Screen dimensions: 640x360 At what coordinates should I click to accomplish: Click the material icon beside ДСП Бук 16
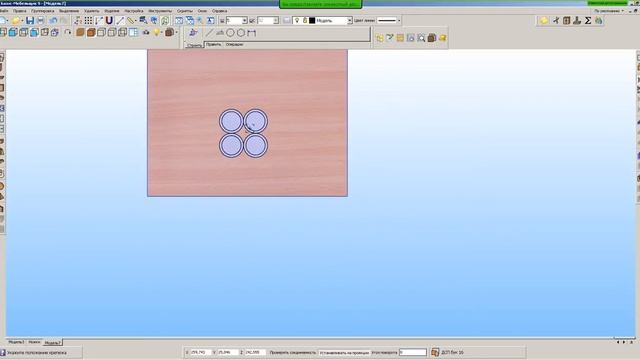click(x=435, y=352)
